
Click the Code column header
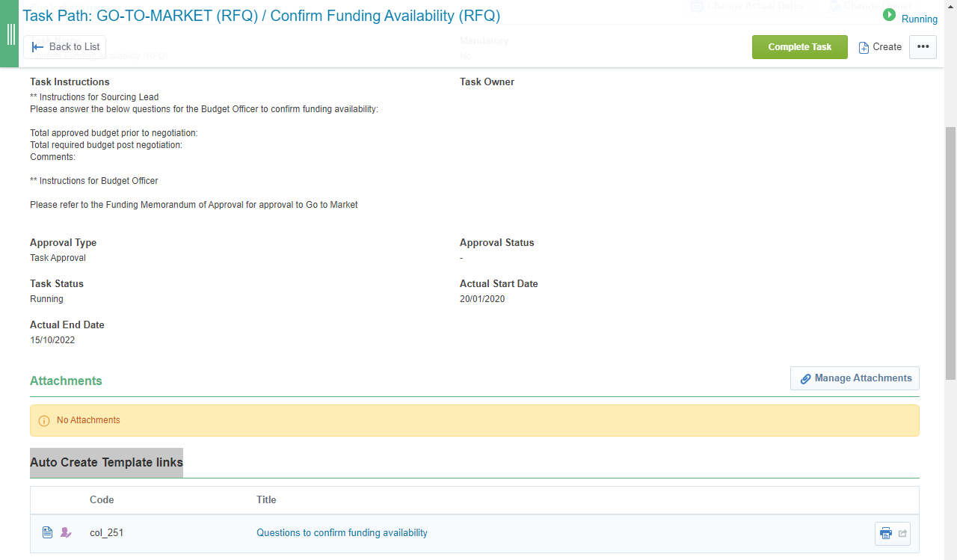102,499
